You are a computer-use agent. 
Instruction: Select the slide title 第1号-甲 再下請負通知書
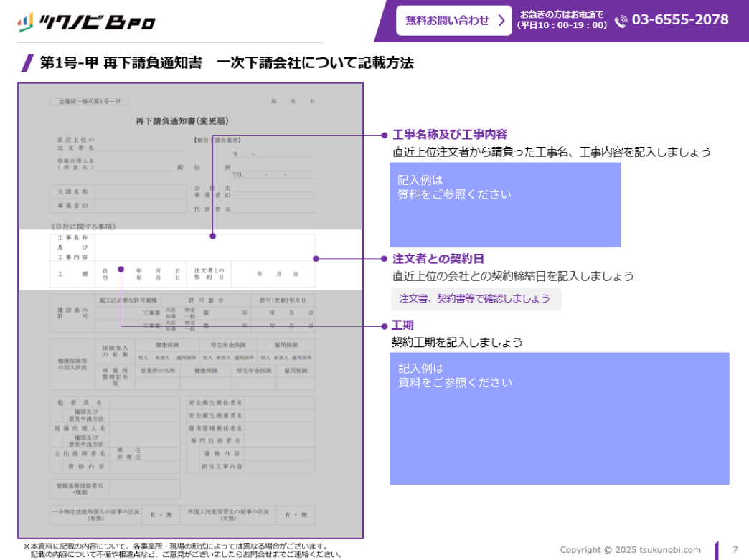(x=121, y=62)
